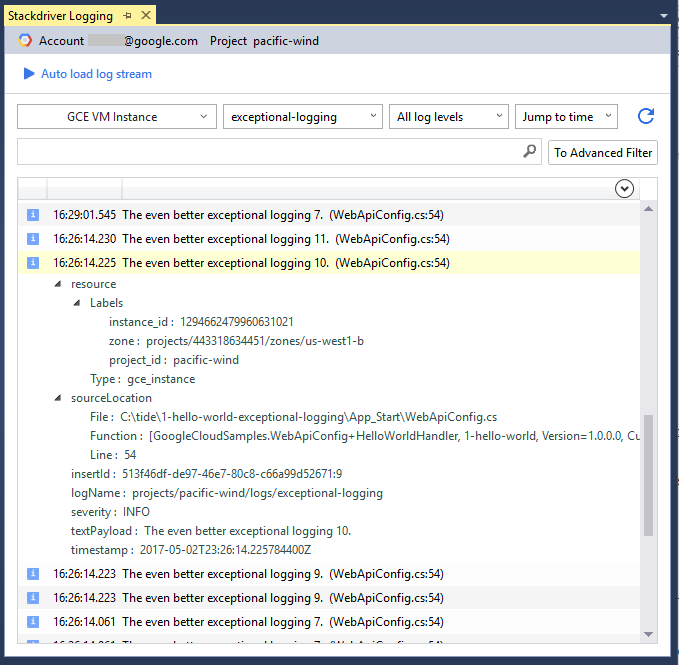Click into the log search text field
The image size is (679, 665).
coord(270,152)
